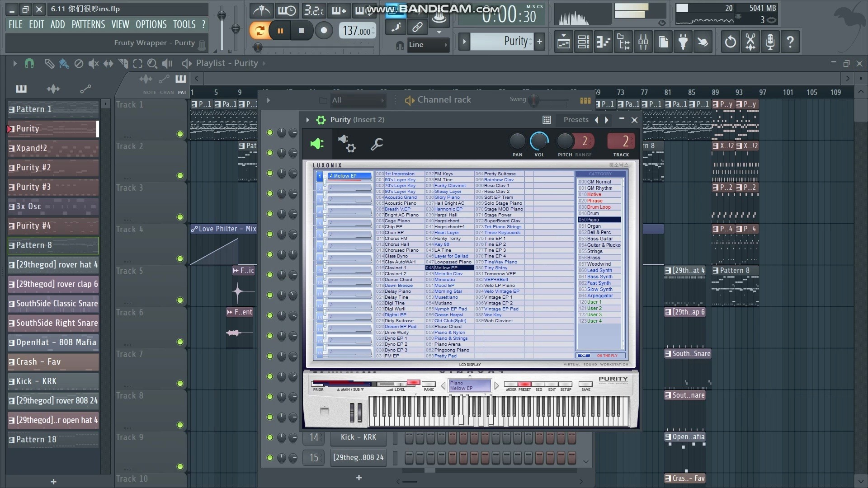Select the Playlist pencil draw tool
This screenshot has width=868, height=488.
pos(49,64)
